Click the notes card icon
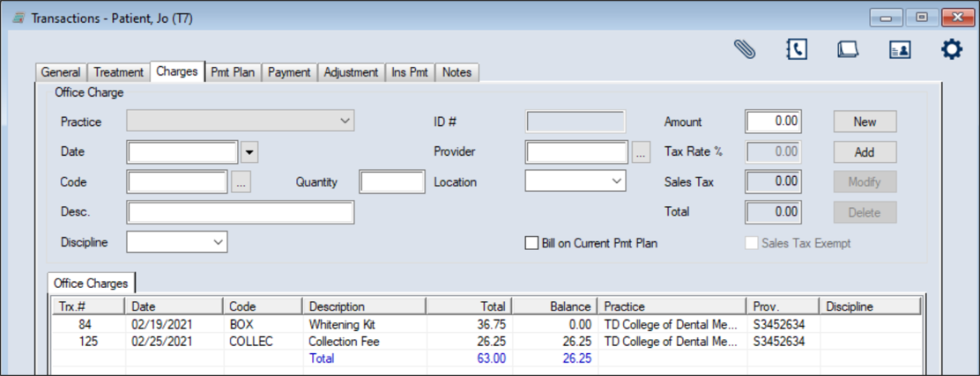 click(x=848, y=49)
